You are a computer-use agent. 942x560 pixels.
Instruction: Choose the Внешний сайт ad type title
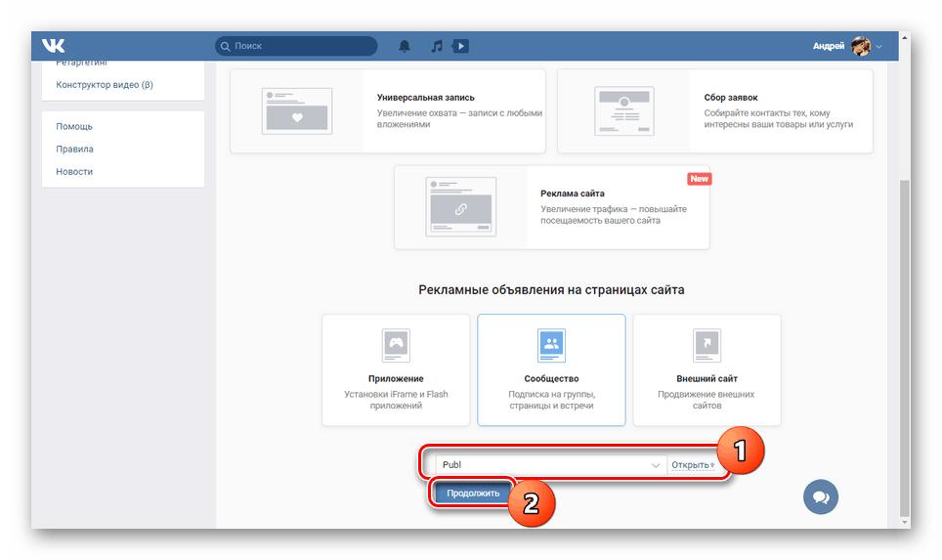[x=707, y=378]
